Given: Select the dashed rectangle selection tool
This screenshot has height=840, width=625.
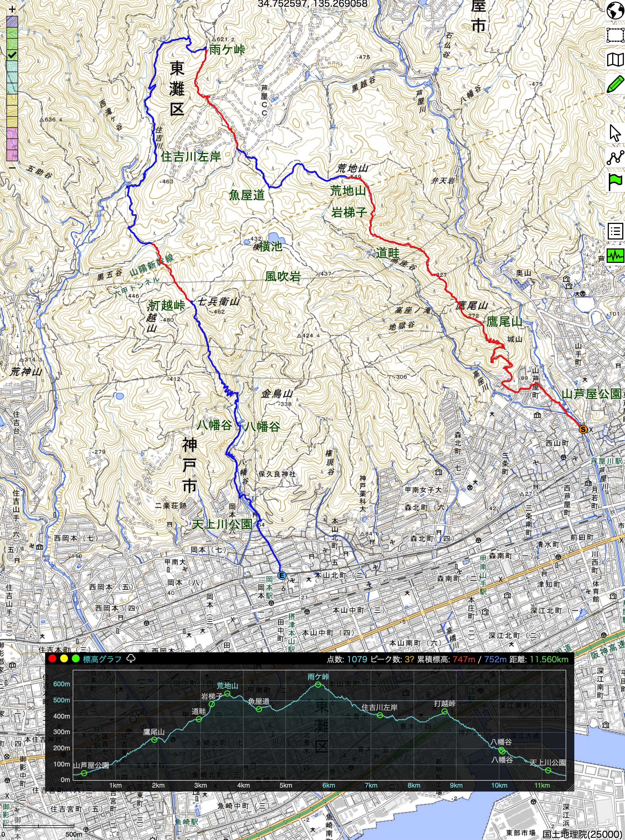Looking at the screenshot, I should click(x=615, y=35).
